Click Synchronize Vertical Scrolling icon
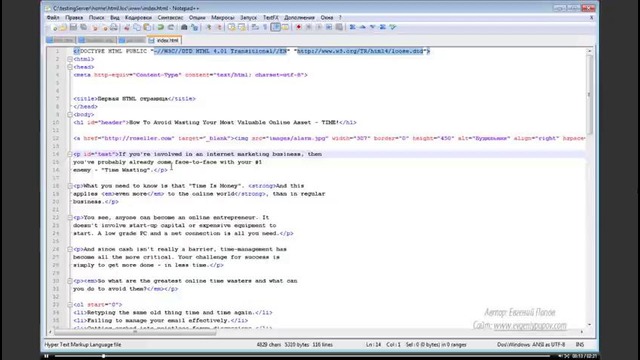This screenshot has height=360, width=640. tap(232, 27)
